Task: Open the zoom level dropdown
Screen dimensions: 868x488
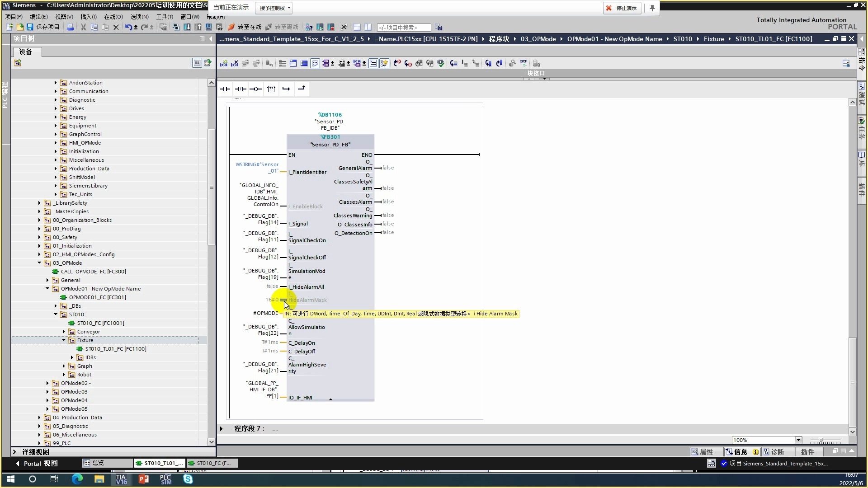Action: 798,440
